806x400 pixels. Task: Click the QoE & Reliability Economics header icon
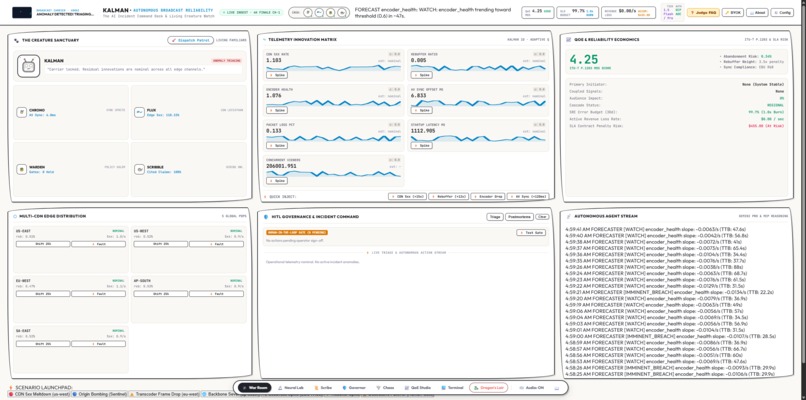point(567,40)
